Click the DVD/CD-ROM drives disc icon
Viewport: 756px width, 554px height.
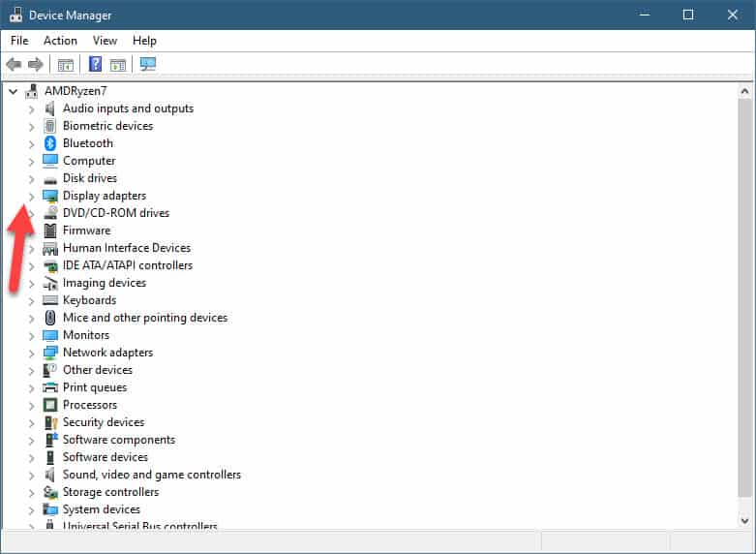click(50, 213)
